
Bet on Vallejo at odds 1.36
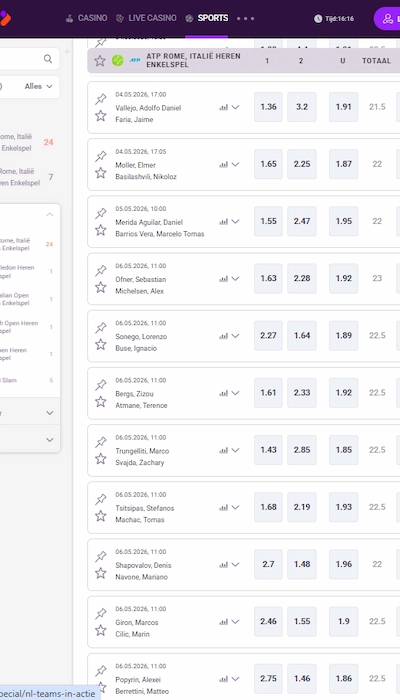[x=268, y=107]
